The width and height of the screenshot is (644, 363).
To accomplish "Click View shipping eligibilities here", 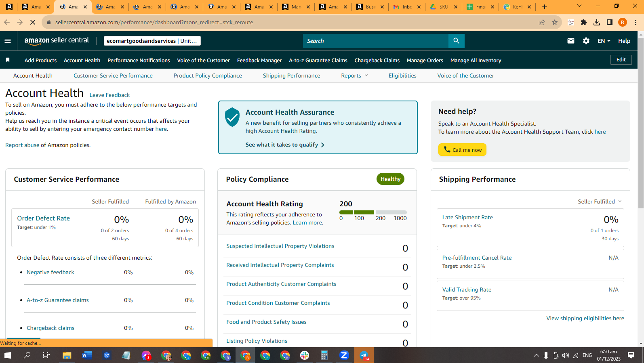I will [x=585, y=318].
